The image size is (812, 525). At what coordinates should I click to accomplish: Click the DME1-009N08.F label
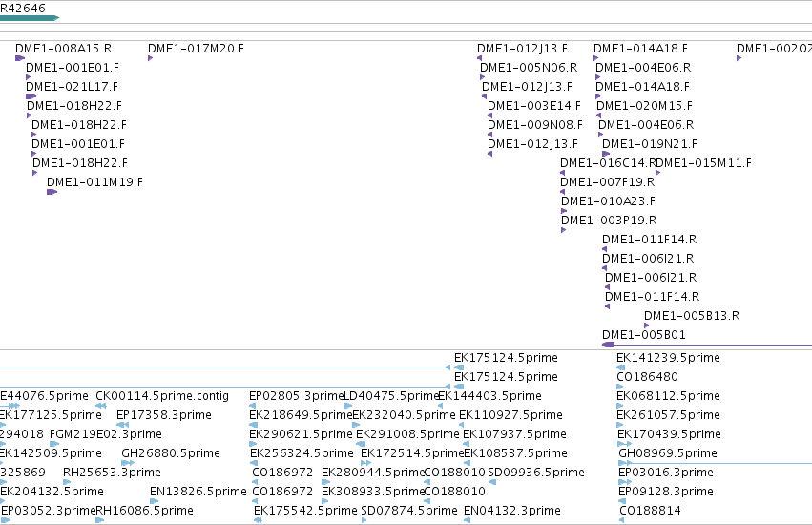pyautogui.click(x=535, y=125)
